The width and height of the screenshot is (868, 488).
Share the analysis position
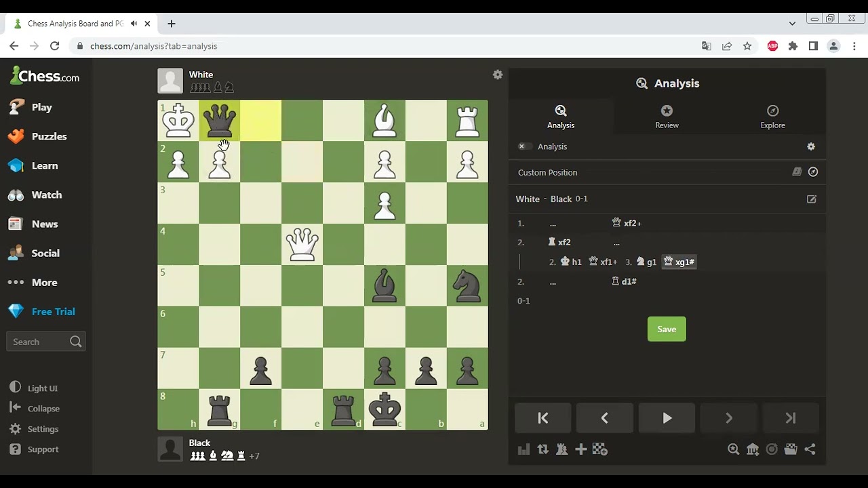pos(810,449)
